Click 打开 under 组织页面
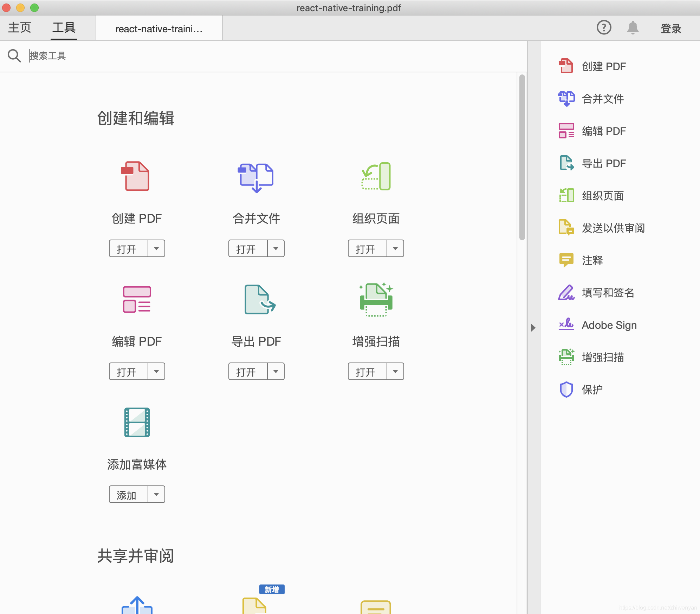This screenshot has height=614, width=700. 368,249
